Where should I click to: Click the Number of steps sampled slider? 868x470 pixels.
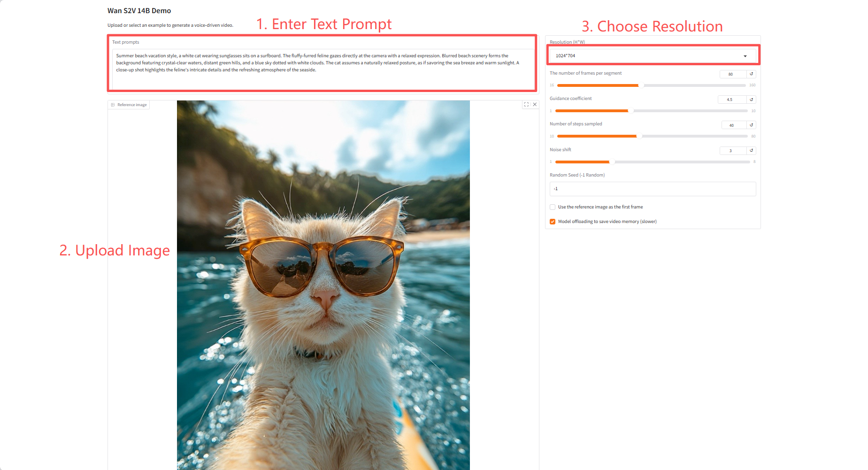click(652, 136)
